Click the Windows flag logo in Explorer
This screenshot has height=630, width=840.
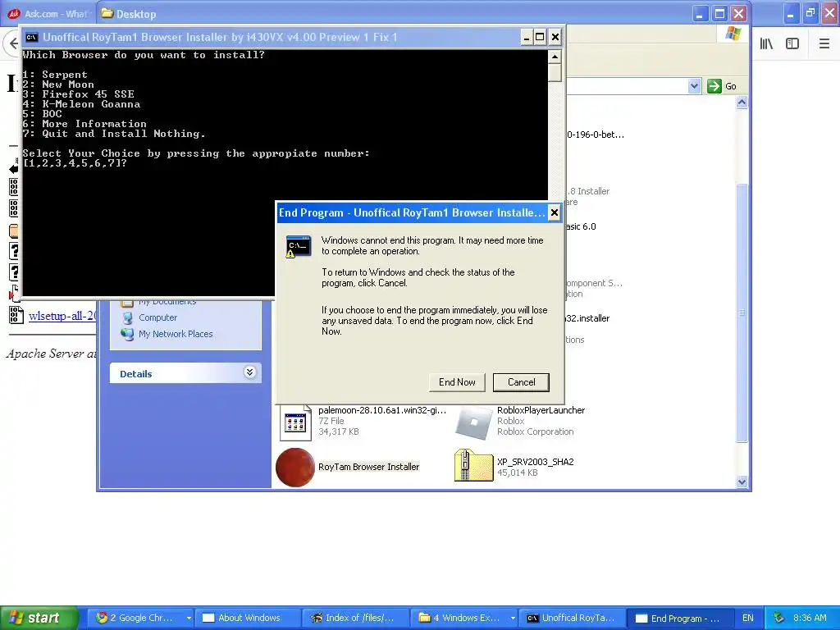[733, 34]
